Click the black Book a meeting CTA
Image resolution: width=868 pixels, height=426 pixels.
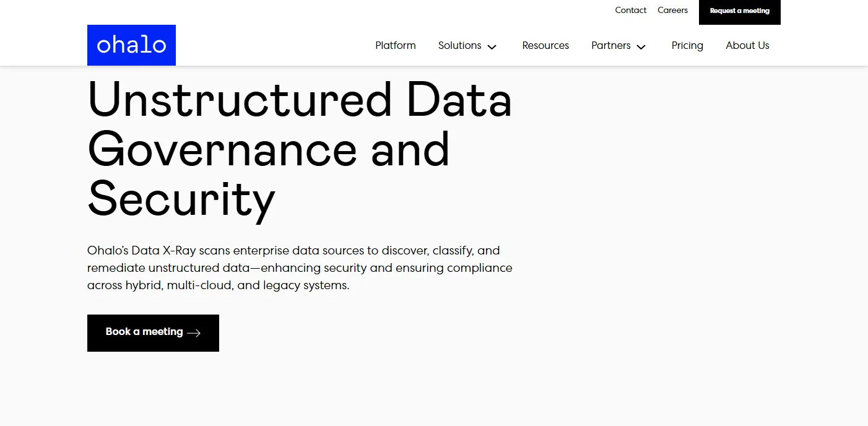point(153,333)
